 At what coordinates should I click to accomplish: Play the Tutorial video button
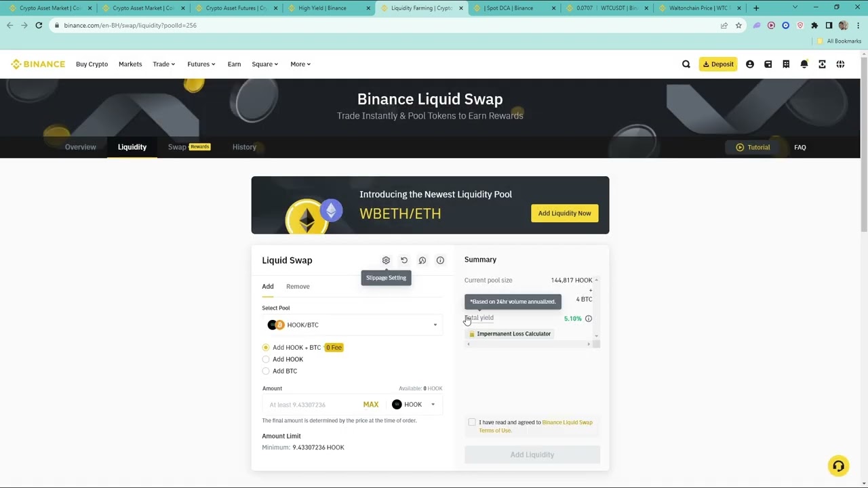(753, 147)
